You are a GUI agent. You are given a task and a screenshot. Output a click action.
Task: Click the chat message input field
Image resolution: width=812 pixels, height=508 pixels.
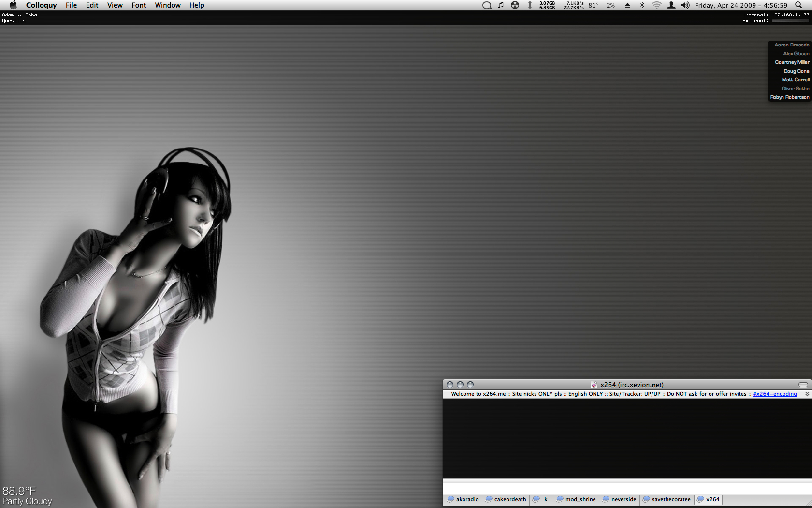tap(627, 488)
